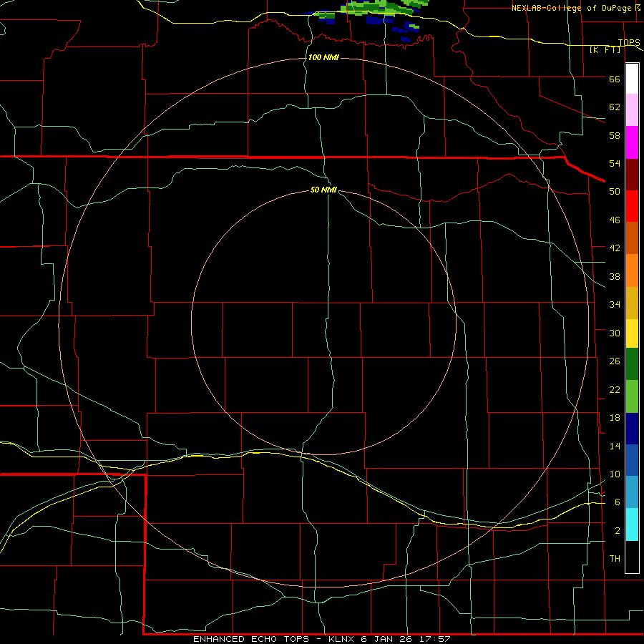Image resolution: width=644 pixels, height=644 pixels.
Task: Pick the bright red legend swatch
Action: (632, 206)
